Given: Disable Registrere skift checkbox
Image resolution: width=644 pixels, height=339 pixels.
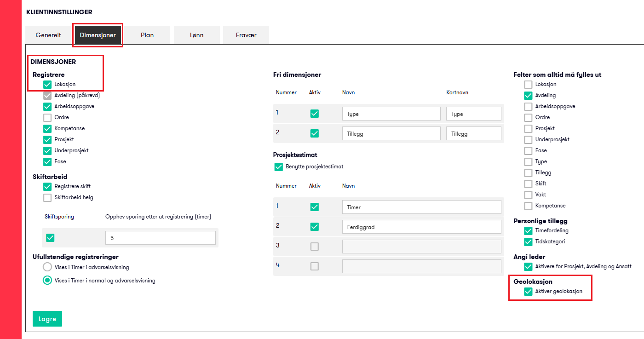Looking at the screenshot, I should click(x=47, y=187).
